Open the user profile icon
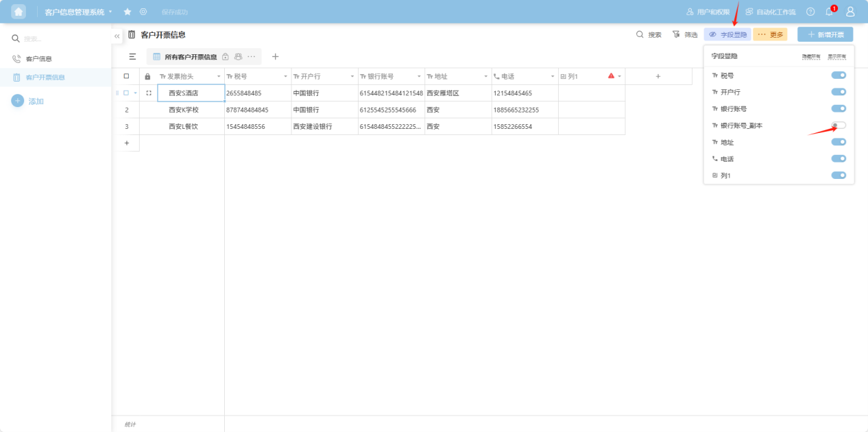 (850, 12)
